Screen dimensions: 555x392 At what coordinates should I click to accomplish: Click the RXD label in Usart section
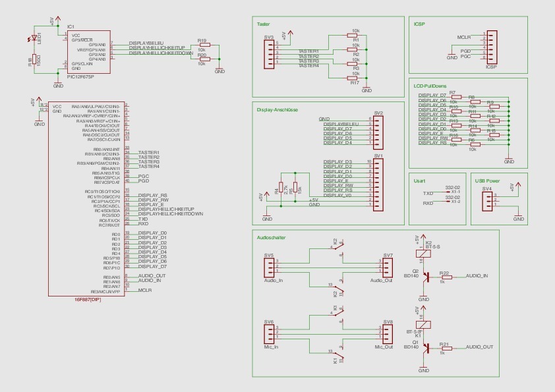coord(428,204)
